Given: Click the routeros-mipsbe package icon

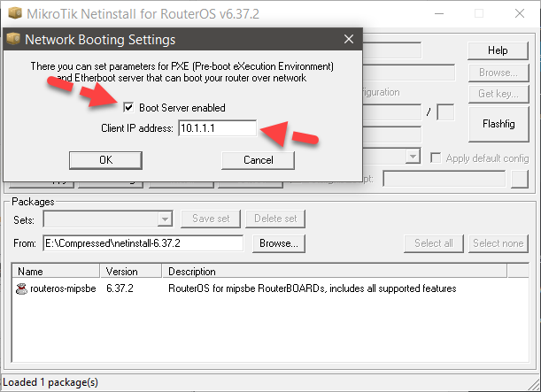Looking at the screenshot, I should click(21, 288).
